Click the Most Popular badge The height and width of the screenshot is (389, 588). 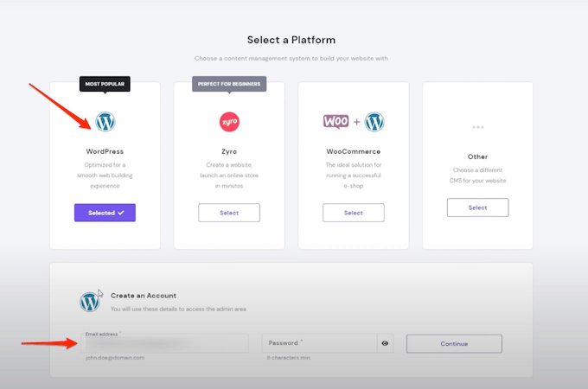(x=105, y=85)
